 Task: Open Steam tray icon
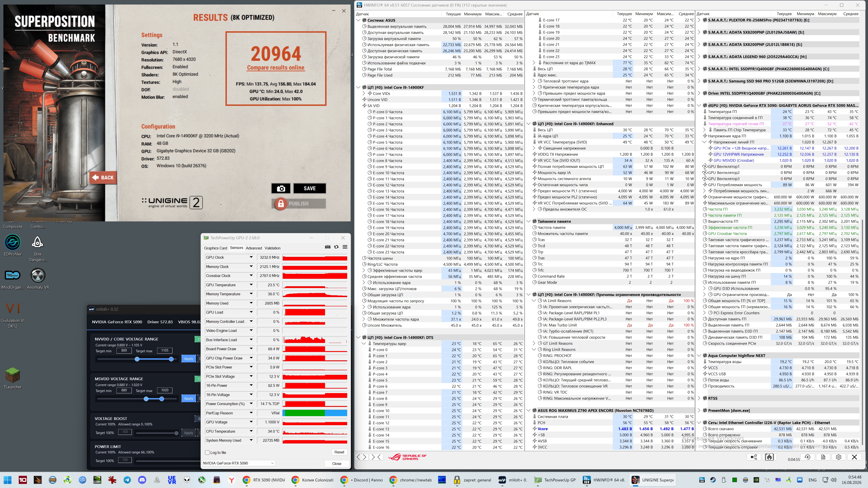(713, 480)
